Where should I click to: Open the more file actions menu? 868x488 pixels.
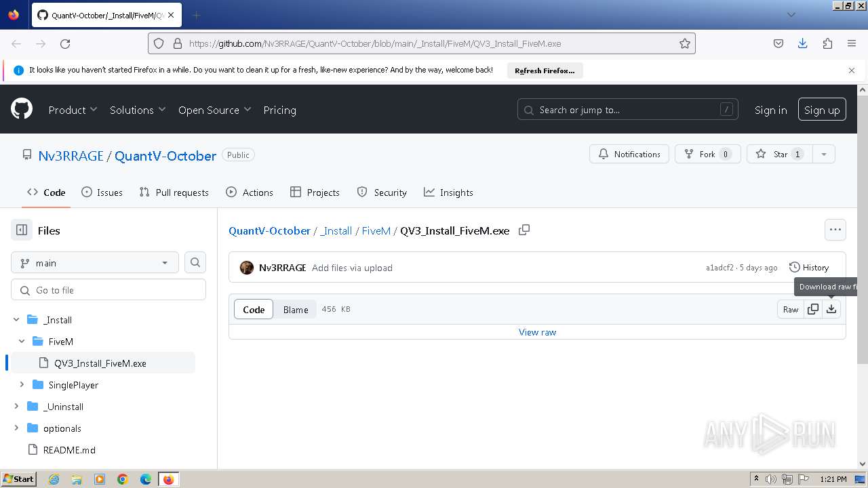(x=835, y=230)
